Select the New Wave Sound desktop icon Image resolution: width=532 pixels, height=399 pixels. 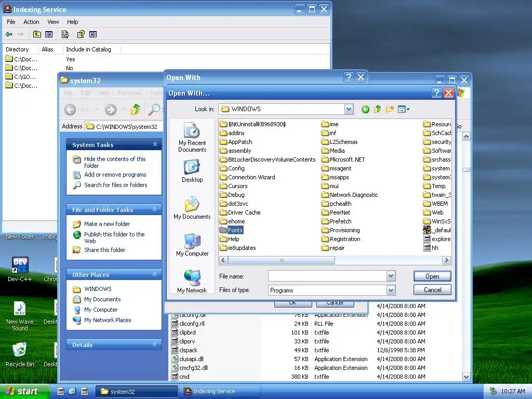tap(20, 316)
